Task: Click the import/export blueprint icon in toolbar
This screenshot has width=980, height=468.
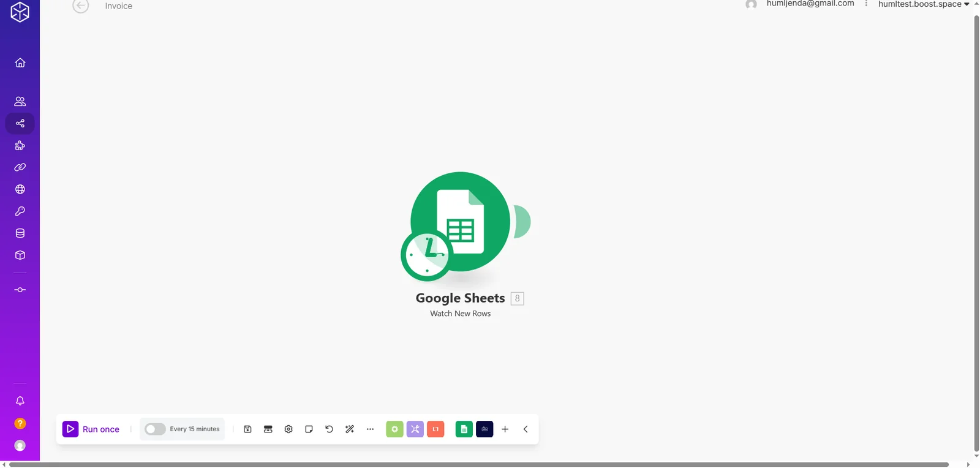Action: (x=268, y=429)
